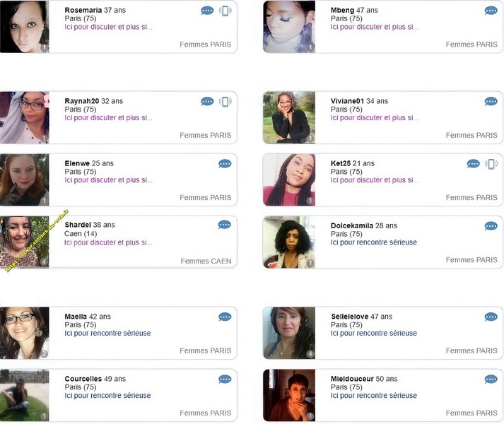Open the Femmes CAEN link on Shardel's card

tap(206, 261)
